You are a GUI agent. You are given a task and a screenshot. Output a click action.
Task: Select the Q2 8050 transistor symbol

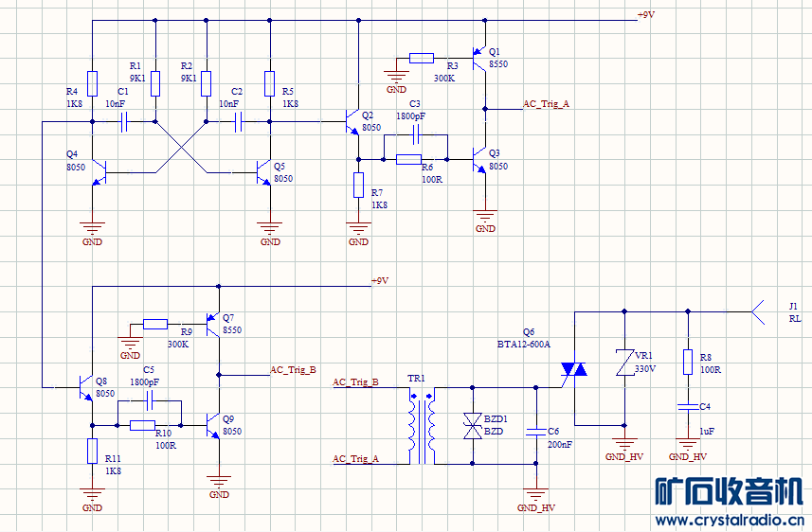pyautogui.click(x=352, y=122)
